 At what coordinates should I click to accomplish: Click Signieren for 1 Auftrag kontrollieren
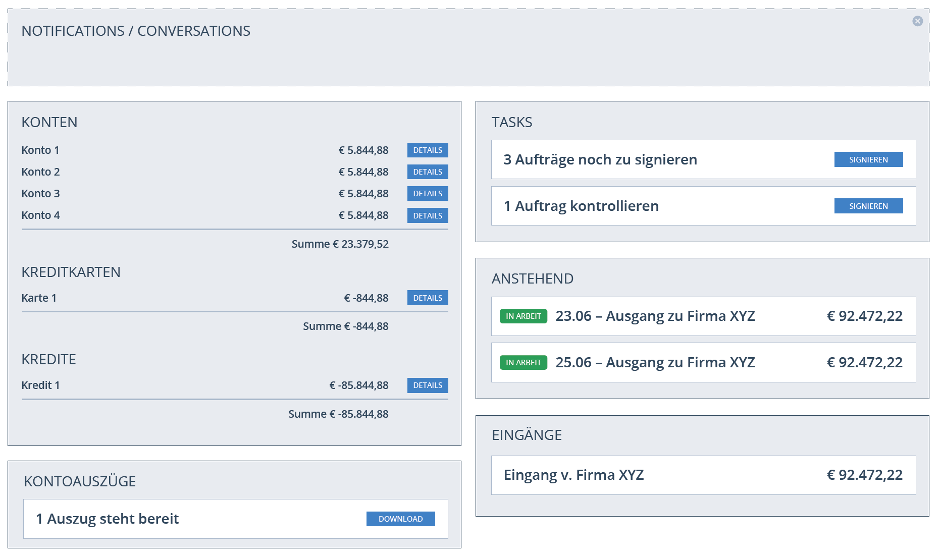pos(868,206)
